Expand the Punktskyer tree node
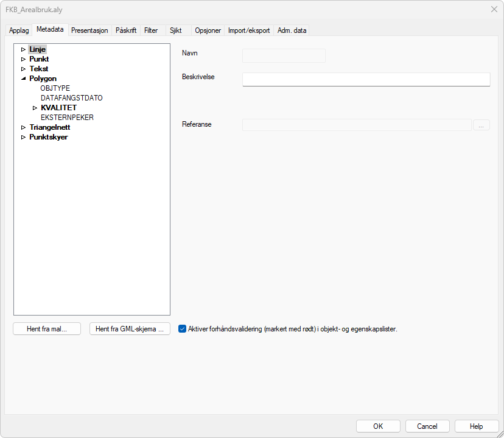Screen dimensions: 504x438 click(24, 136)
